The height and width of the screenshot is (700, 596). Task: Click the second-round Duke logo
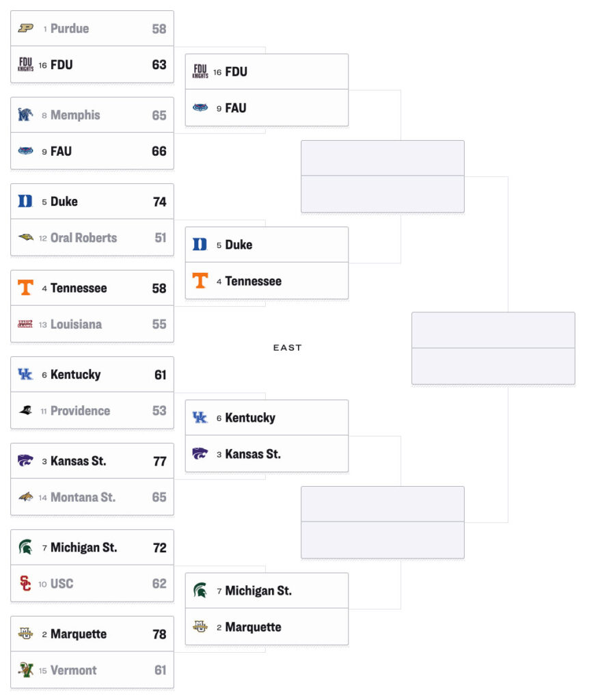pos(200,244)
